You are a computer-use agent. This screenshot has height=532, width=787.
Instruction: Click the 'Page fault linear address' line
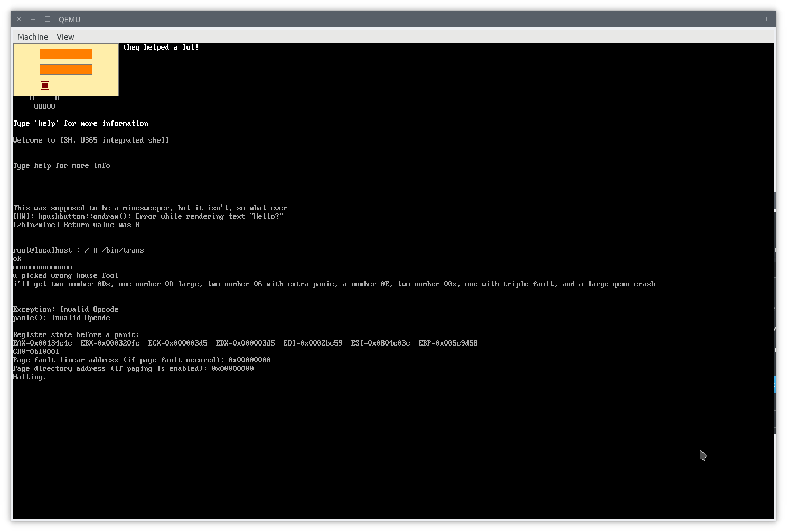pos(142,360)
